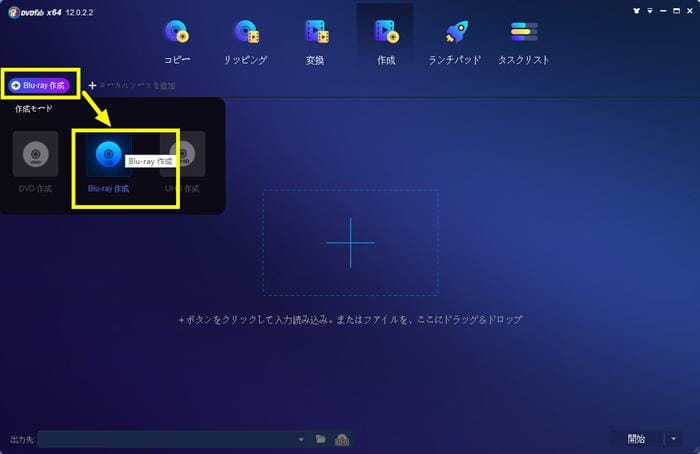
Task: Open the 変換 (Converter) module
Action: click(x=316, y=41)
